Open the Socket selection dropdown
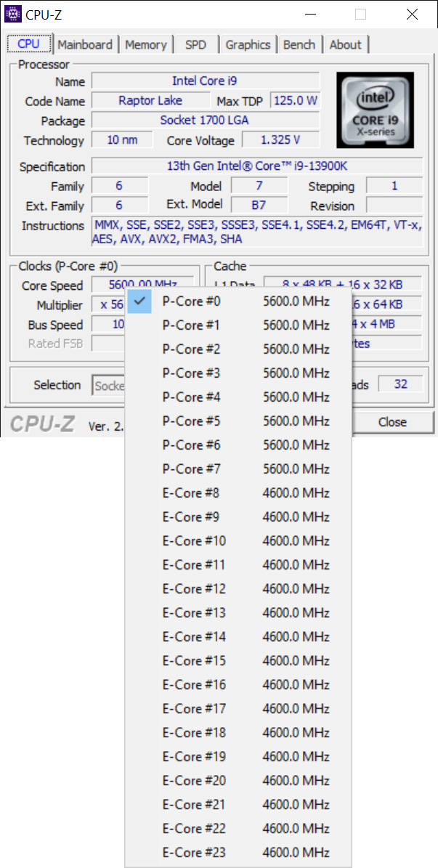This screenshot has height=868, width=438. (109, 386)
